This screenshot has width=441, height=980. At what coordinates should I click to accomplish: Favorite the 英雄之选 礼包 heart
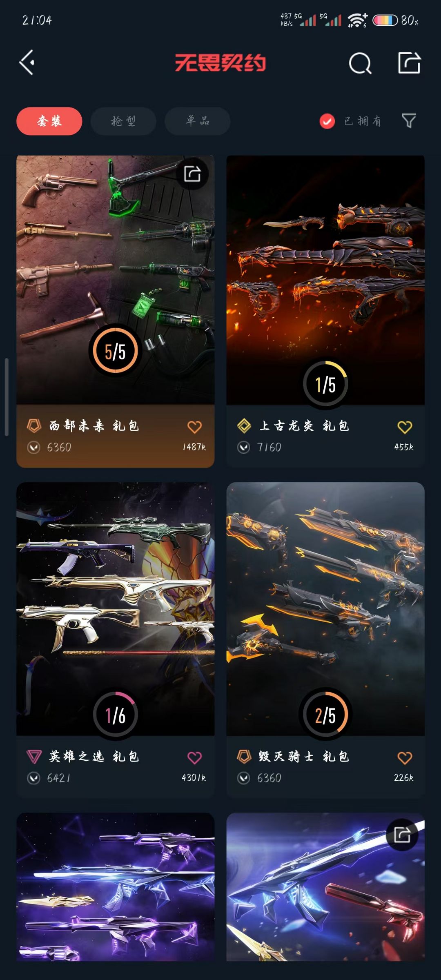(194, 757)
